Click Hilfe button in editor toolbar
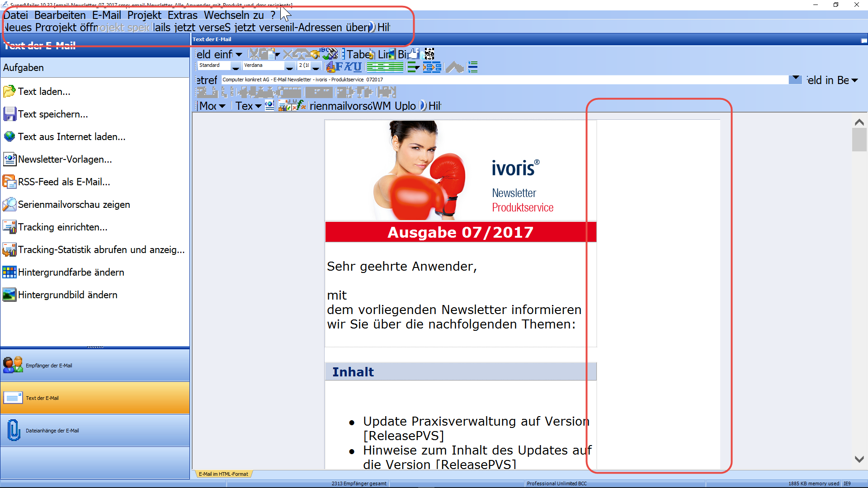868x488 pixels. pyautogui.click(x=430, y=106)
